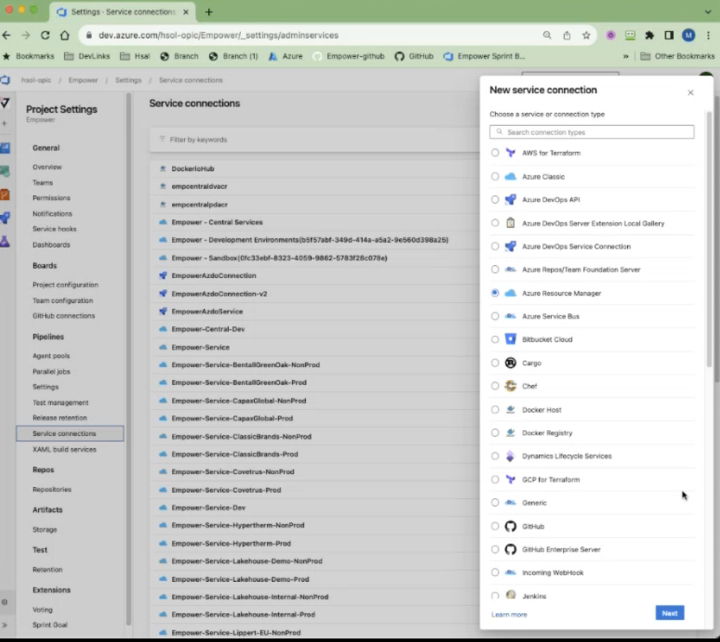Open the Empower Sprint B... bookmark

coord(484,56)
